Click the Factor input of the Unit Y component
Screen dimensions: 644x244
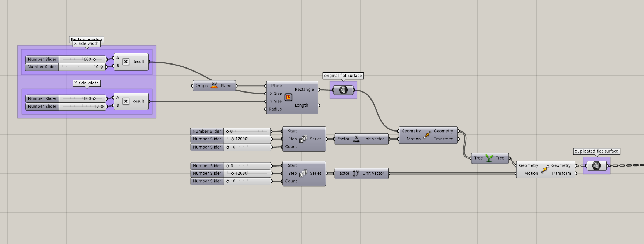coord(343,173)
